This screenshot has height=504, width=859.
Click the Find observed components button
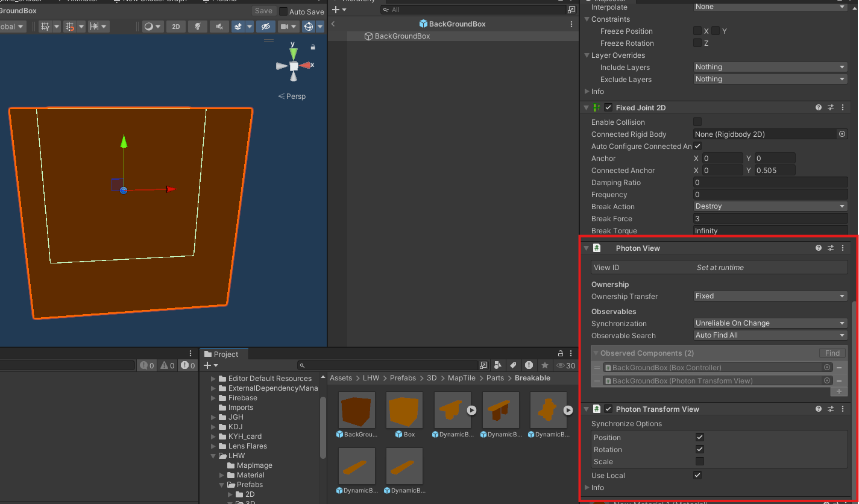point(832,353)
